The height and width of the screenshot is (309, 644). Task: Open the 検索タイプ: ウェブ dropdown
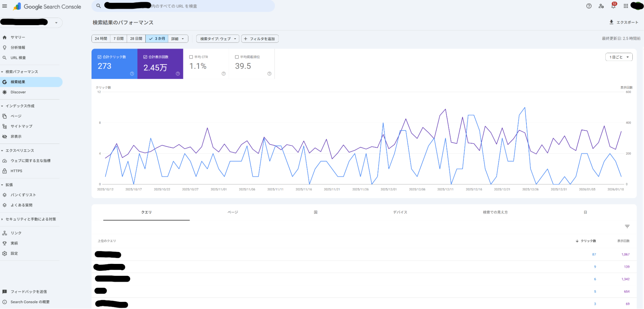218,39
